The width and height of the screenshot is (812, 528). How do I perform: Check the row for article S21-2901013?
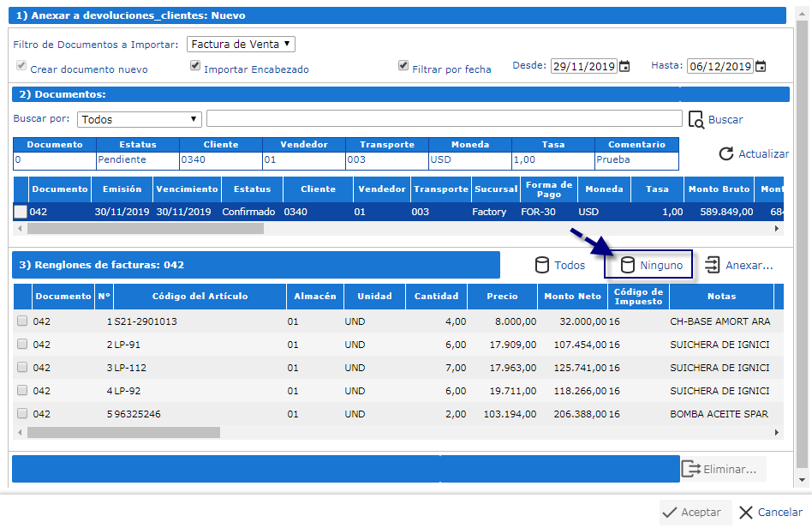tap(22, 321)
